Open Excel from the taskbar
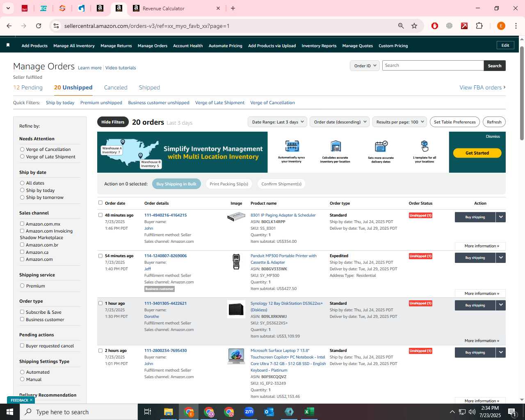The image size is (525, 420). (x=309, y=412)
